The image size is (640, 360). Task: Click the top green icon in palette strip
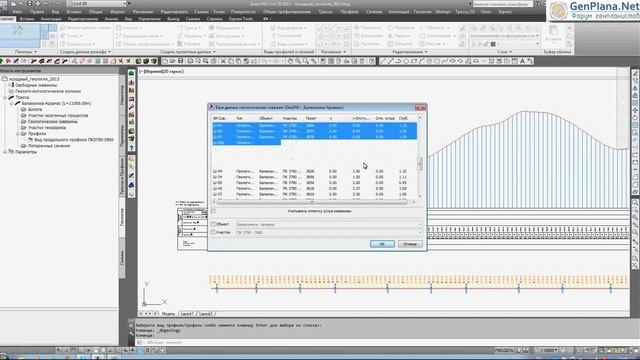pos(131,73)
